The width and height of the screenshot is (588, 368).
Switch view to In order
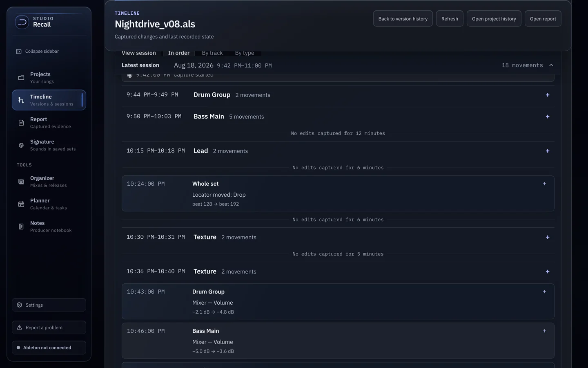pos(179,53)
